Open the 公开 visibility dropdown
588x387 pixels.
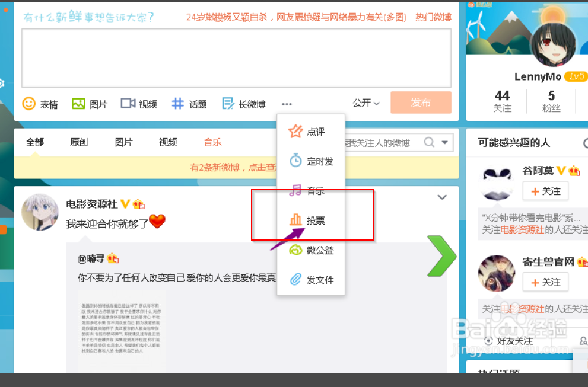click(x=365, y=103)
